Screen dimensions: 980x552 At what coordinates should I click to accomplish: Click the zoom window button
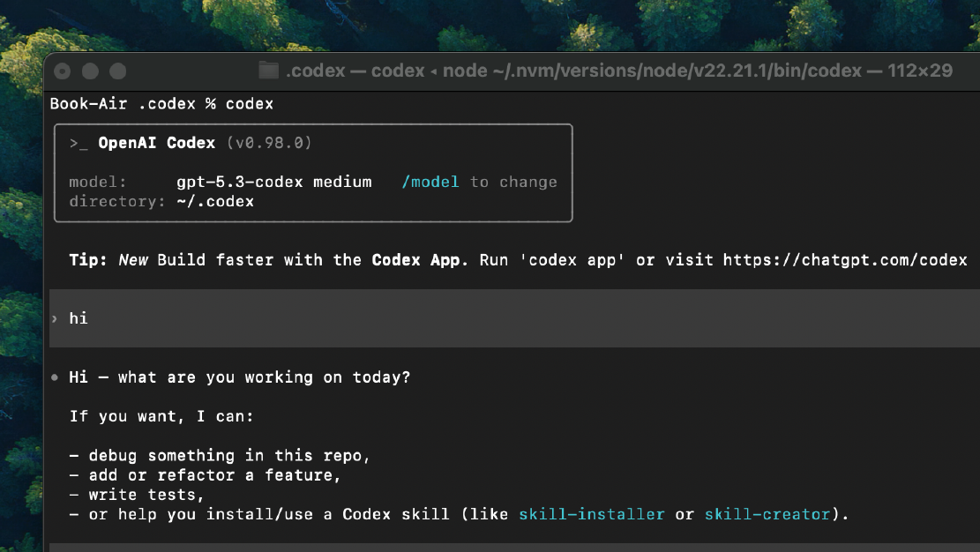tap(117, 71)
